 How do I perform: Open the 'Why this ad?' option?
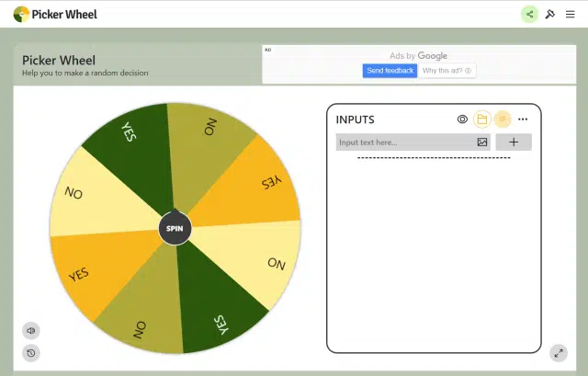[x=447, y=71]
